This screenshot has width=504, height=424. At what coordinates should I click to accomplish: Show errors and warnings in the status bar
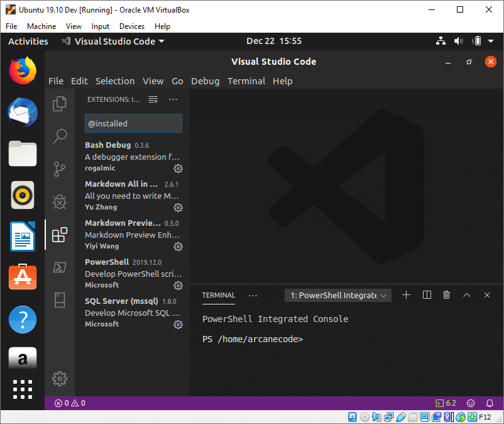[70, 403]
